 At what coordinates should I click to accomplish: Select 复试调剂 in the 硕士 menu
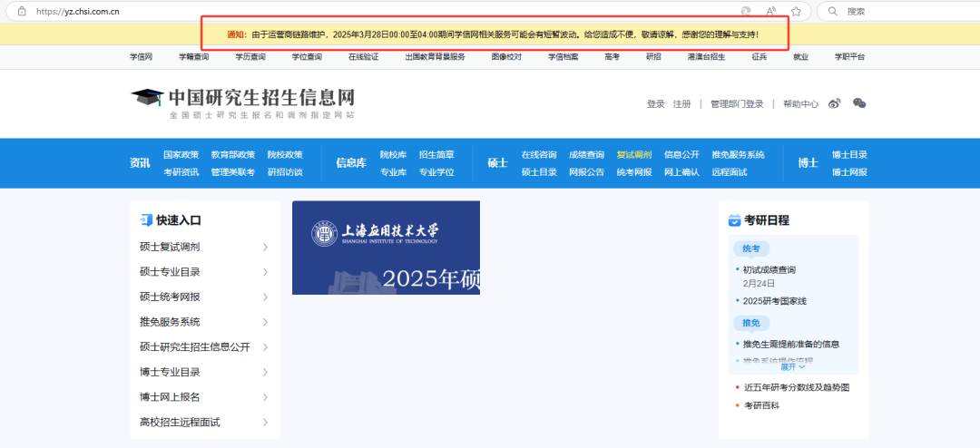(x=633, y=154)
